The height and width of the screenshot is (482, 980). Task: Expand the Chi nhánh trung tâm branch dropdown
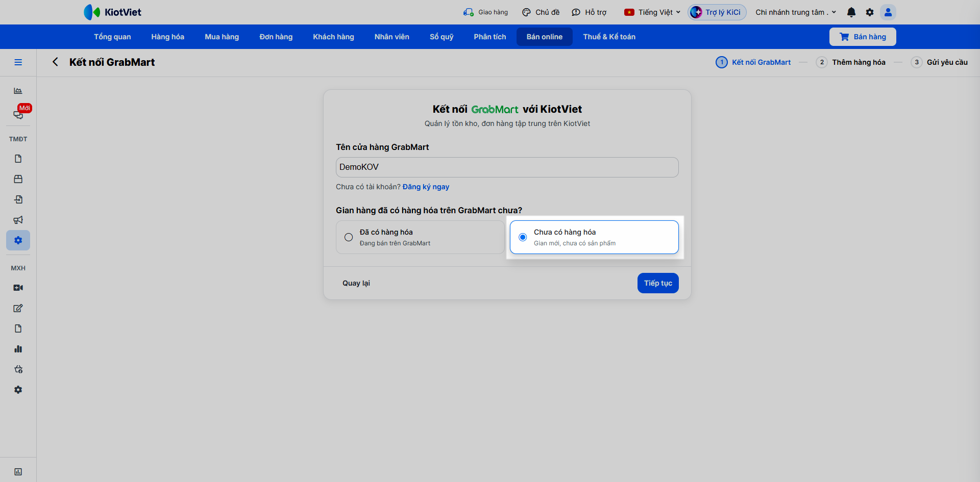tap(796, 12)
